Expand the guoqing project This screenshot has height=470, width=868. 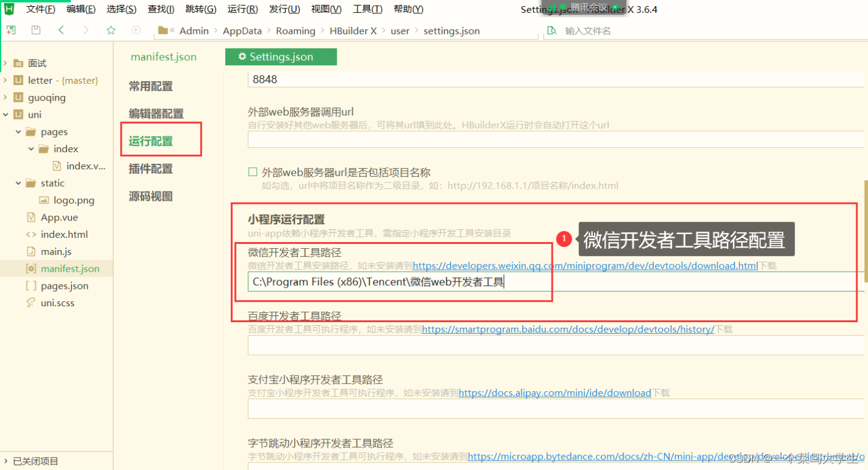5,97
